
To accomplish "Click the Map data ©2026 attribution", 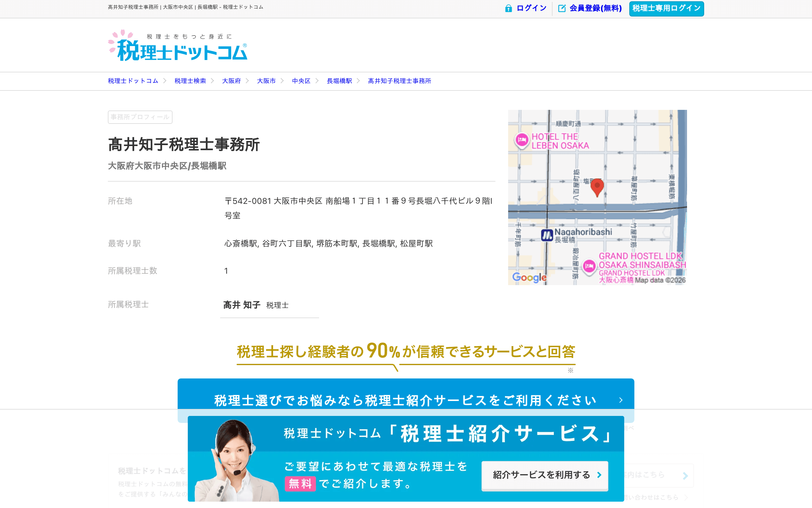I will pyautogui.click(x=660, y=280).
